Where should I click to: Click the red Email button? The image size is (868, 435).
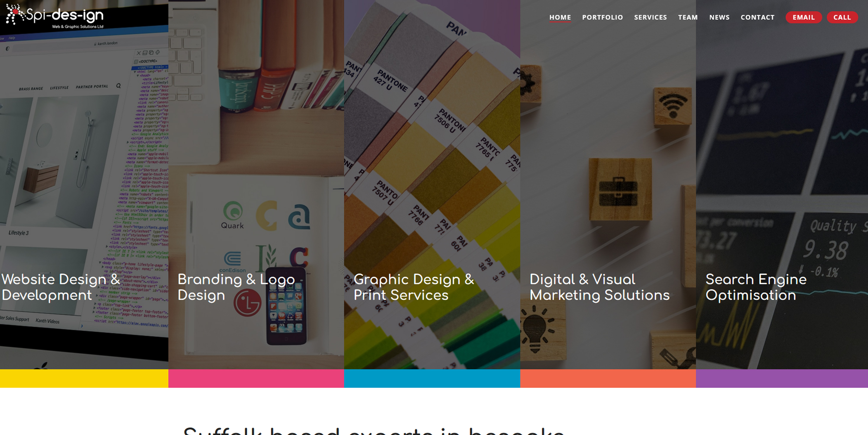(x=803, y=17)
